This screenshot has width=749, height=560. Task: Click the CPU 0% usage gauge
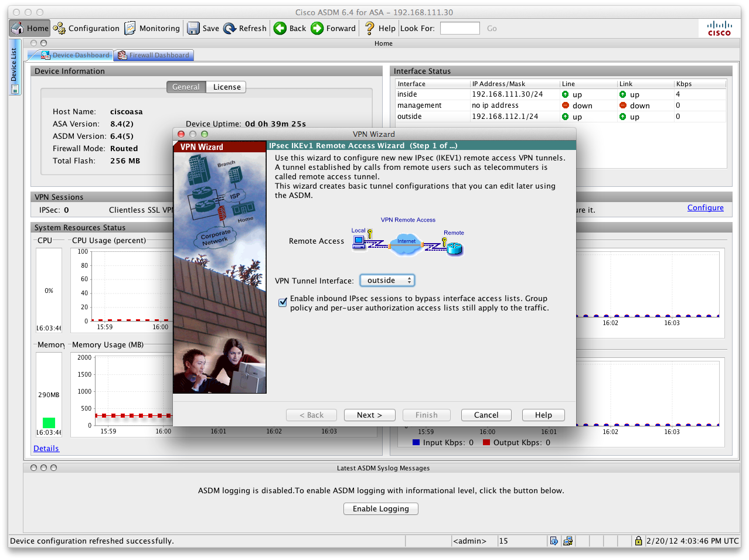(x=49, y=291)
